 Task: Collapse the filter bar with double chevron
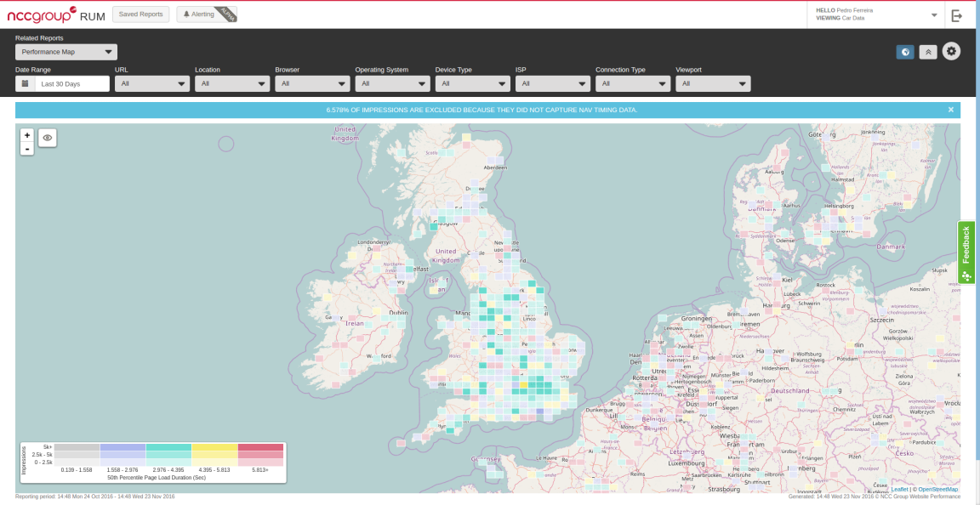(928, 52)
